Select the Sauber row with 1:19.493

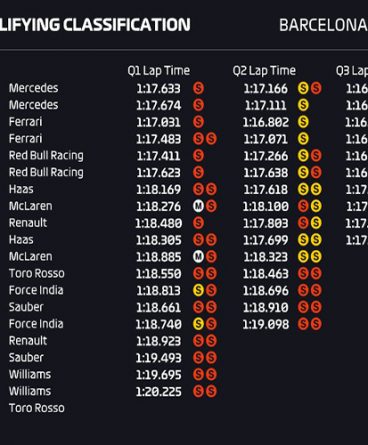(113, 358)
